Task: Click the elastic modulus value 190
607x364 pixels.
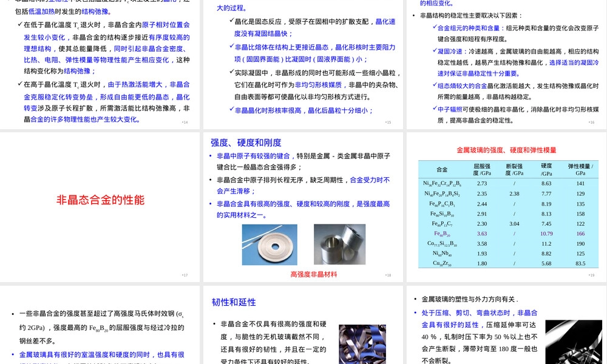Action: click(x=580, y=244)
